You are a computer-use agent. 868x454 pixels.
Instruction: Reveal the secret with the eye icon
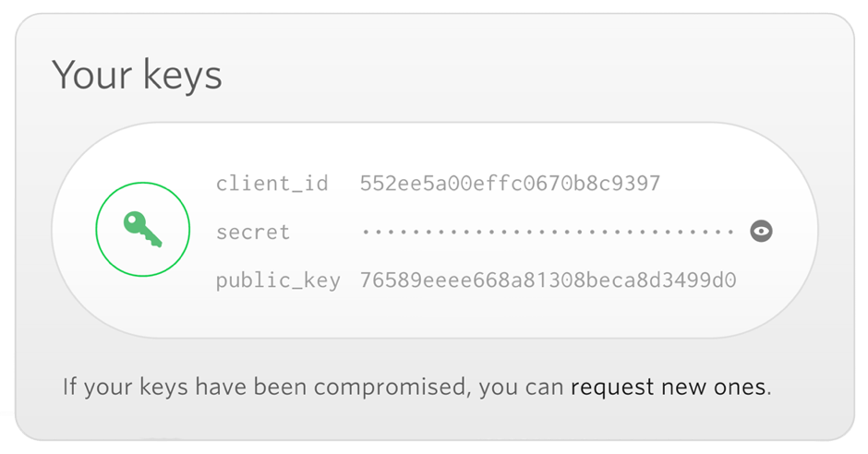761,231
